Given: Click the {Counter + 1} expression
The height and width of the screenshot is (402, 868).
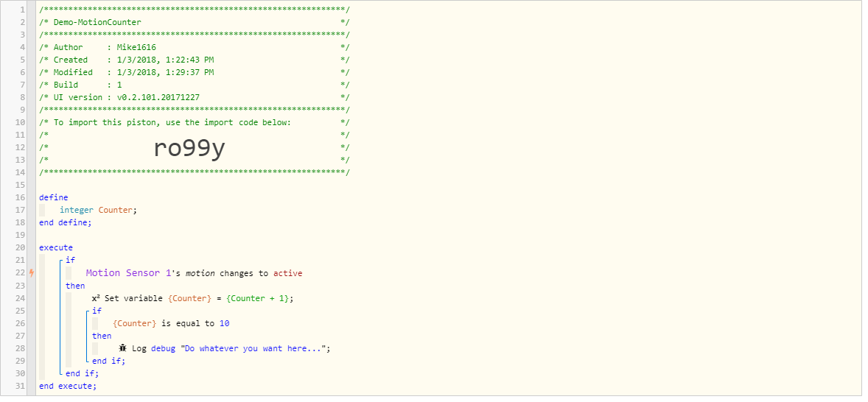Looking at the screenshot, I should 257,299.
